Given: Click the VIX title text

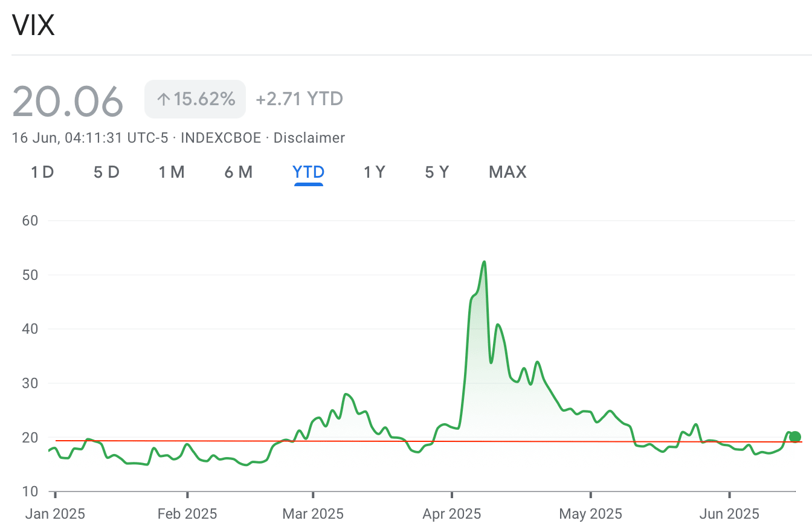Looking at the screenshot, I should 34,25.
